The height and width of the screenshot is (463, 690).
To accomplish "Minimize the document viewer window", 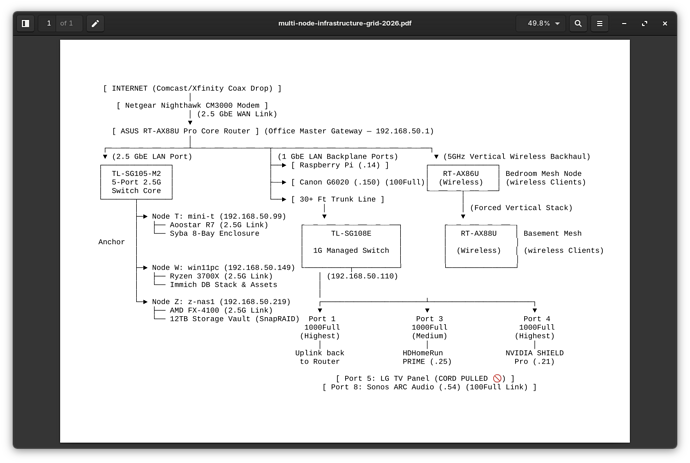I will [x=624, y=23].
